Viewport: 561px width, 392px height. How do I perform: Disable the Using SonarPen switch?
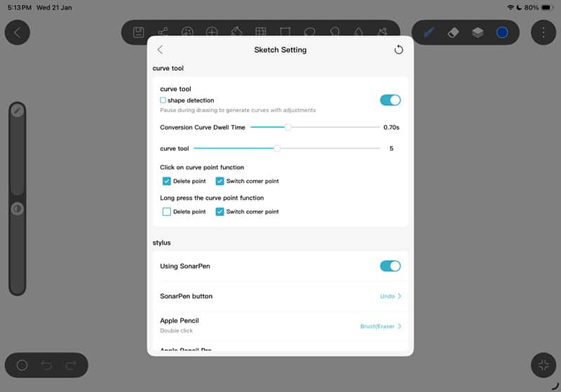coord(390,266)
